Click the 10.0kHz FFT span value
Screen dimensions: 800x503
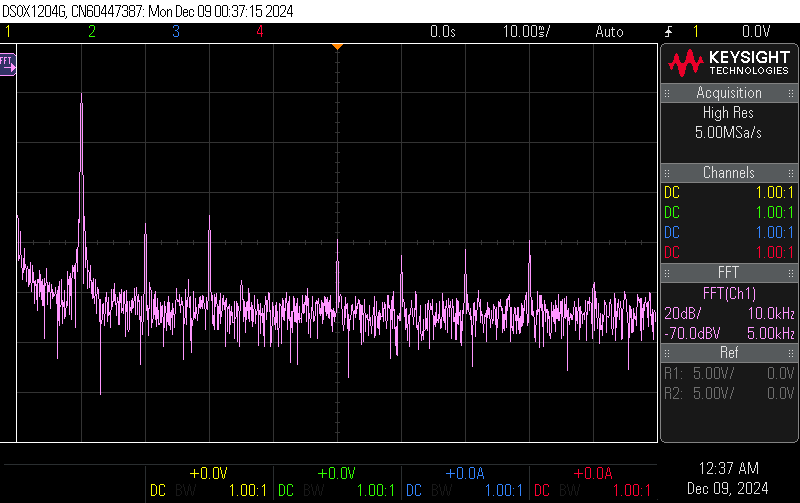point(771,313)
